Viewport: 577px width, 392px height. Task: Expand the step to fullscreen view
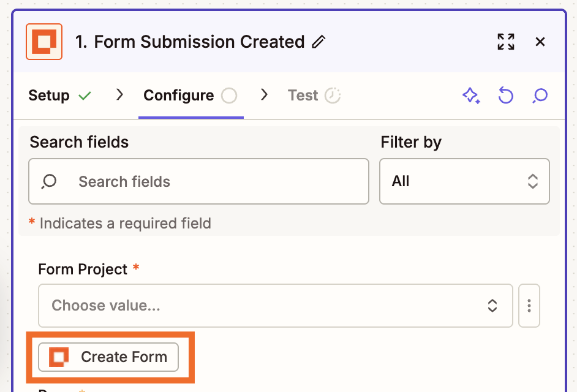(x=506, y=42)
